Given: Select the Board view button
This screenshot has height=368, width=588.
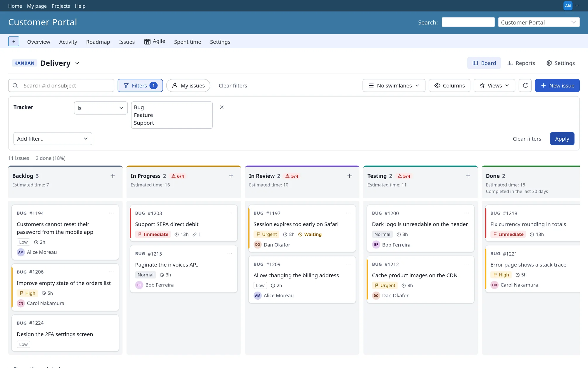Looking at the screenshot, I should click(484, 63).
